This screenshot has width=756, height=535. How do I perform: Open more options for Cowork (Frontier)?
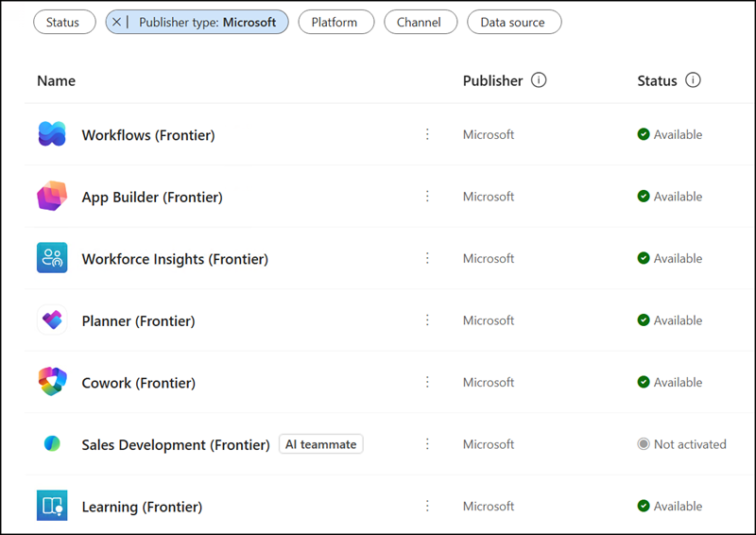(x=427, y=382)
